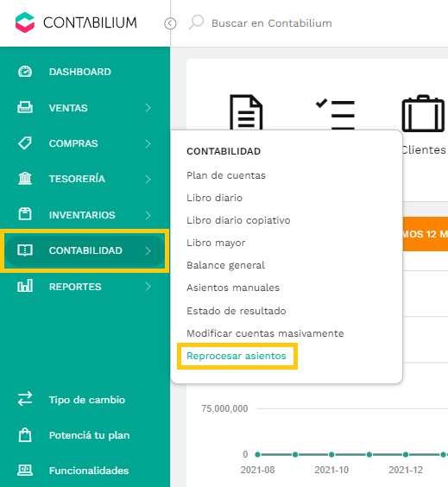448x487 pixels.
Task: Open Reprocesar asientos link
Action: 237,356
